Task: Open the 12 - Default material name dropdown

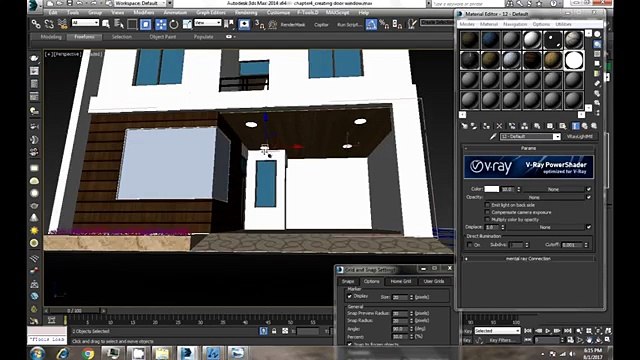Action: (530, 137)
